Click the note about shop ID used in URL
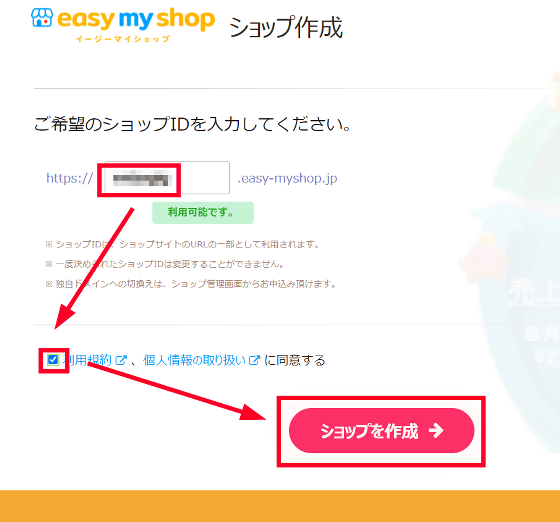Screen dimensions: 560x522 tap(182, 245)
